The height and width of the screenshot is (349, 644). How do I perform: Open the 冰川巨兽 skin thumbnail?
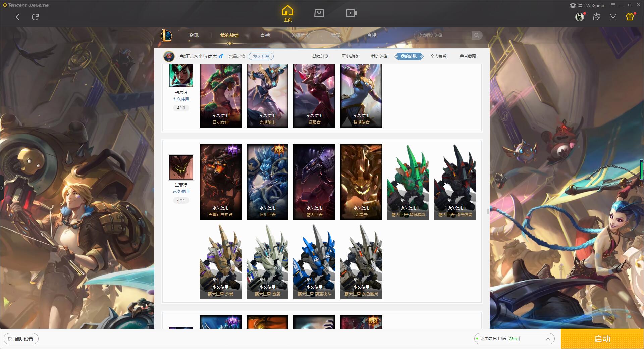tap(267, 182)
